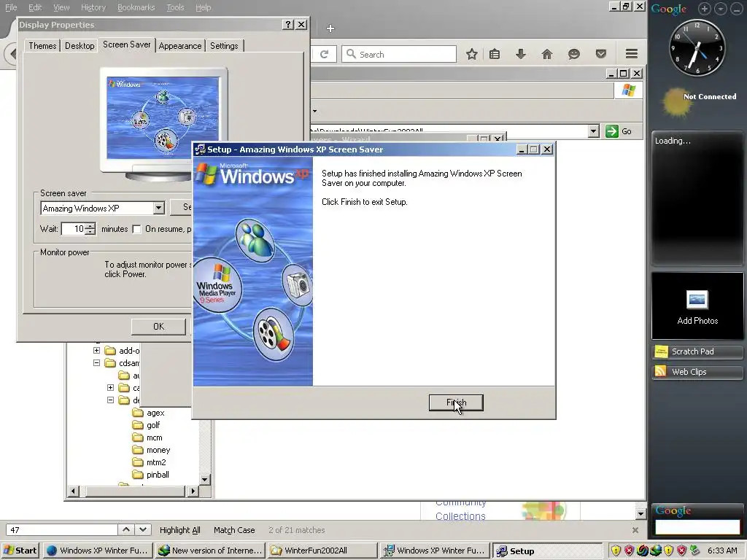Expand the ca folder tree node
Viewport: 747px width, 560px height.
click(x=111, y=388)
